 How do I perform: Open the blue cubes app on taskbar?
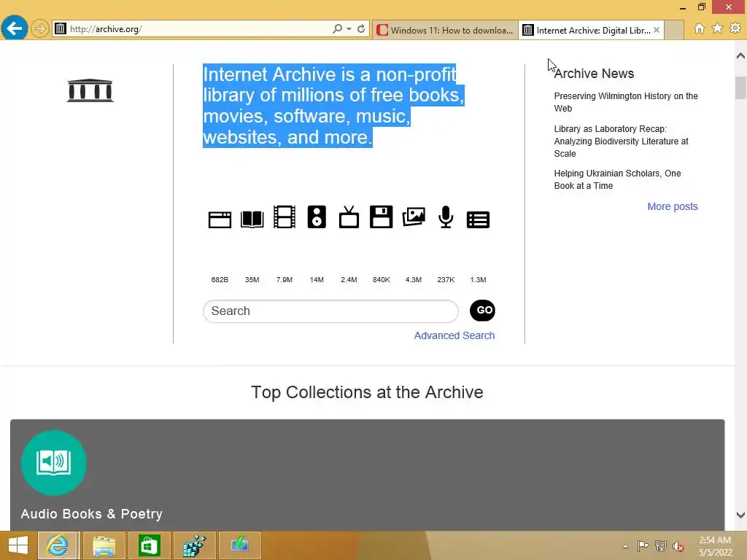[x=194, y=545]
